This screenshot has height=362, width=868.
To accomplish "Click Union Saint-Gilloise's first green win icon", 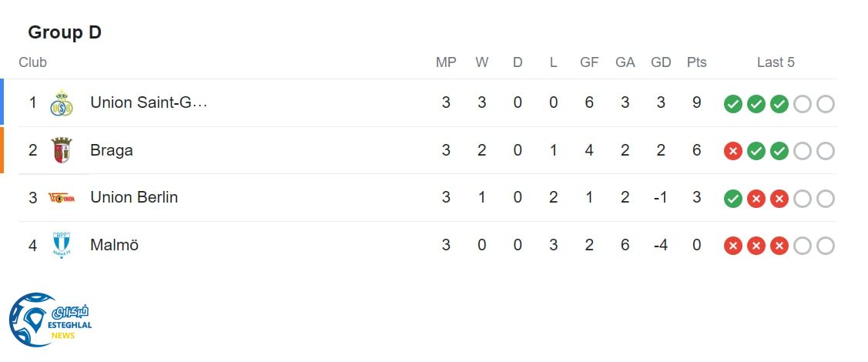I will point(733,104).
